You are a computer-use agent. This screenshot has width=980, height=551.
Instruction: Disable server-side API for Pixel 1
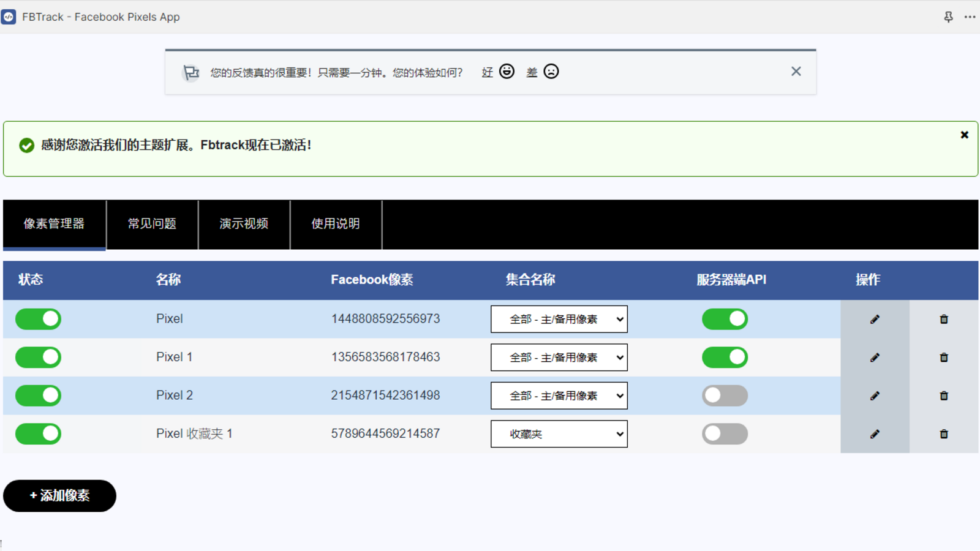[x=725, y=358]
